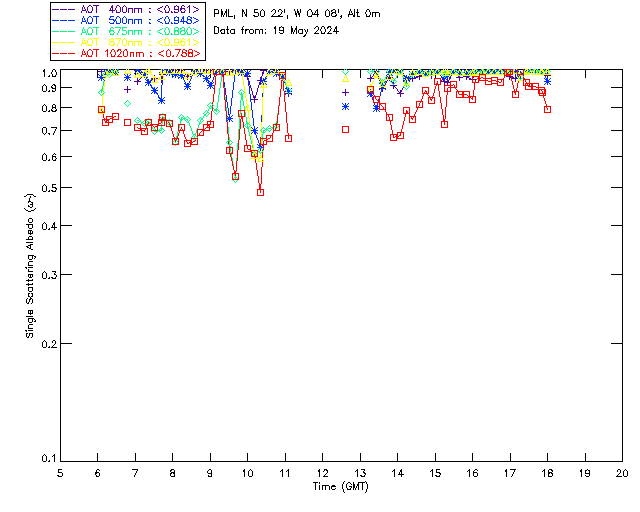Click the 8 hour x-axis tick label

173,473
